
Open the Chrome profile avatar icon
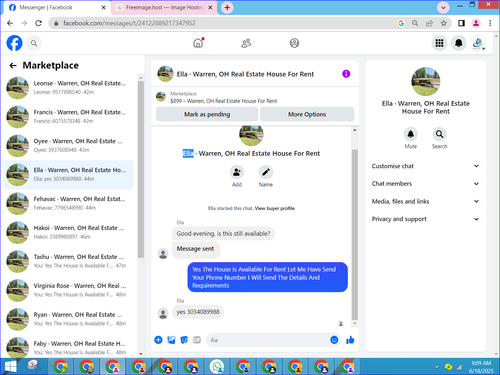pos(476,23)
